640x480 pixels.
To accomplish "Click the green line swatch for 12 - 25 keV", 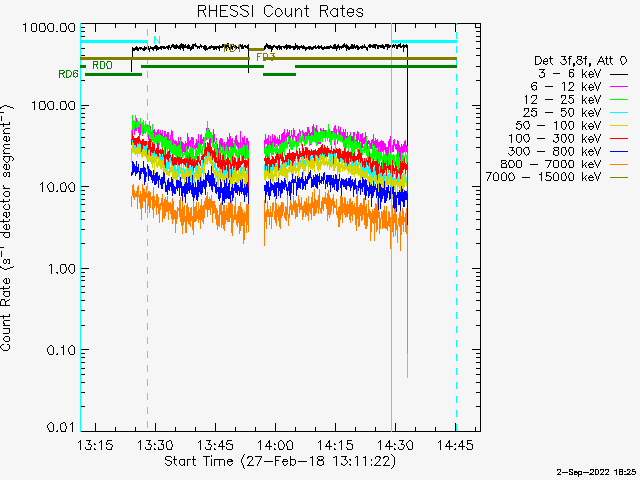I will (x=619, y=100).
